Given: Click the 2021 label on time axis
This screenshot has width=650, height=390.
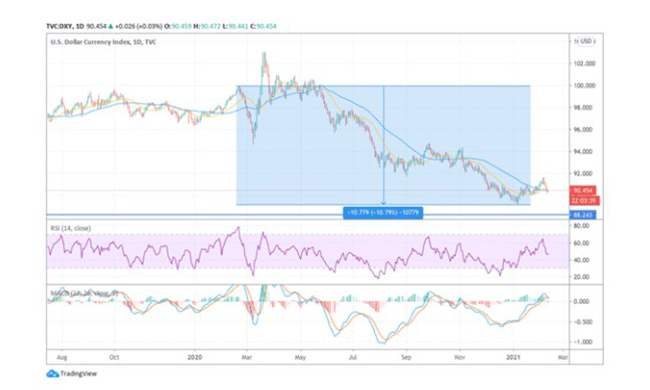Looking at the screenshot, I should [x=514, y=357].
